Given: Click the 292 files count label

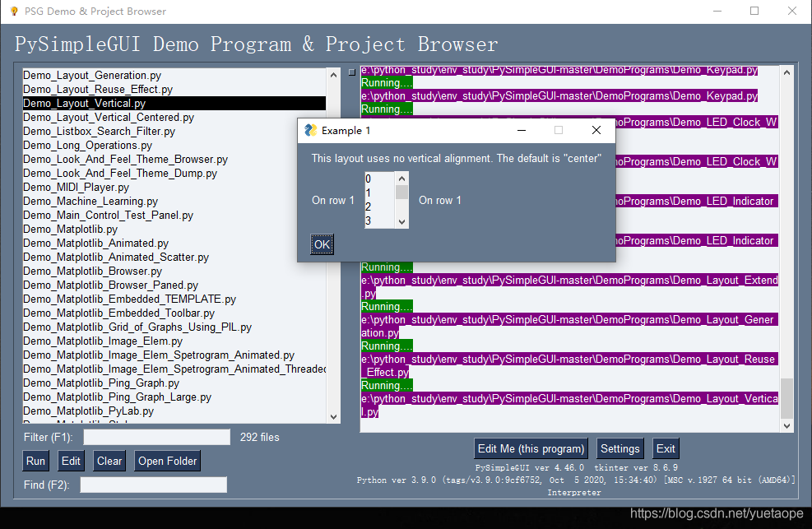Looking at the screenshot, I should [259, 438].
